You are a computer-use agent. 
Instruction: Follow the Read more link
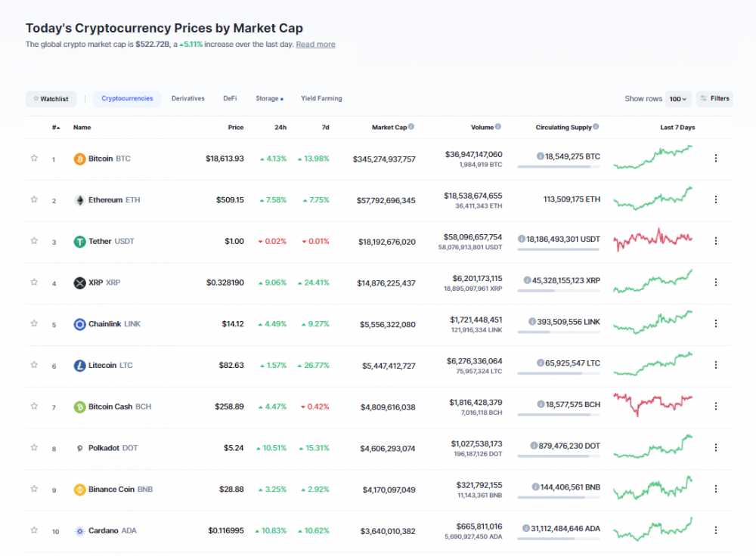315,45
